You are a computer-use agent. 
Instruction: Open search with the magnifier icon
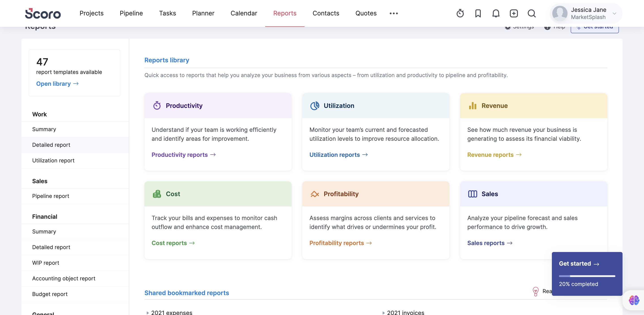click(532, 13)
